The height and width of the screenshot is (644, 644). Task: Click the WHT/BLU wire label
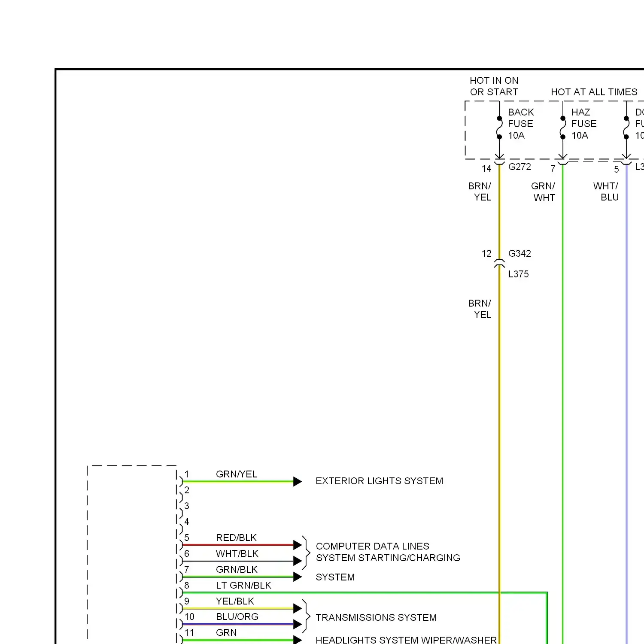[x=606, y=191]
